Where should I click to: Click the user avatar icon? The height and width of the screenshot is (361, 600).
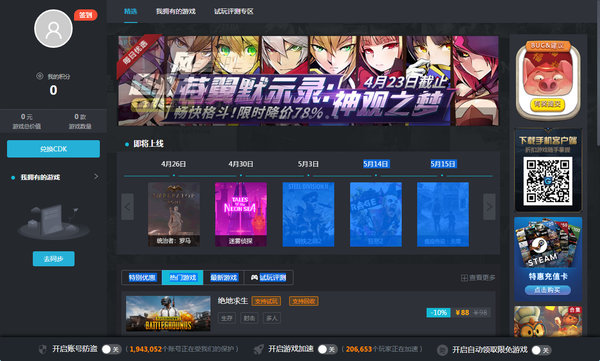point(53,29)
